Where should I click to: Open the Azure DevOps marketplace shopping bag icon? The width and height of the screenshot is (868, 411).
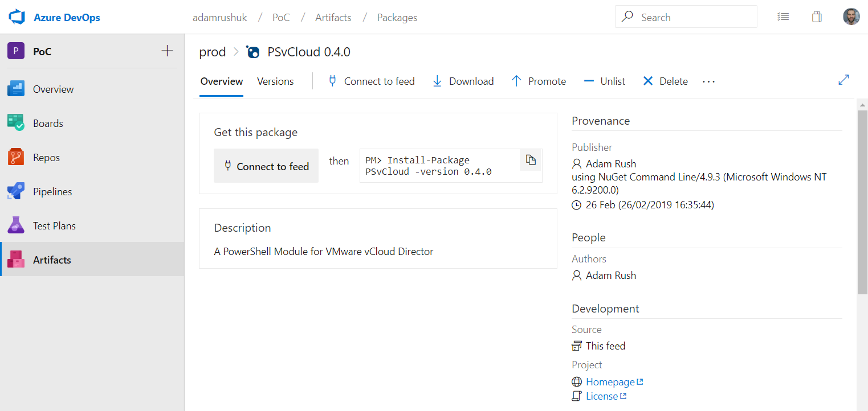click(817, 17)
